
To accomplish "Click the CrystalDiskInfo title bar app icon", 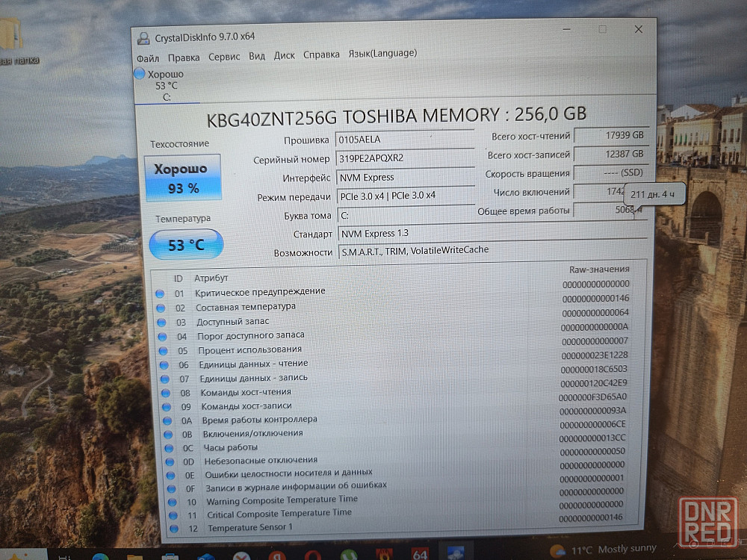I will click(x=143, y=38).
